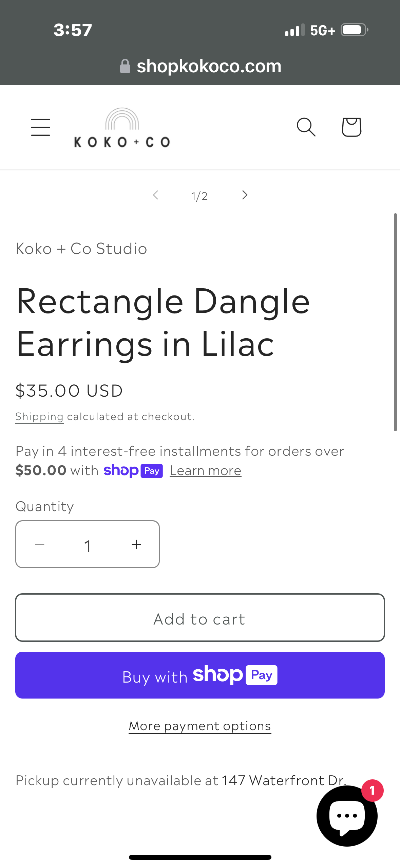Open the Shipping information link
Viewport: 400px width, 868px height.
39,416
